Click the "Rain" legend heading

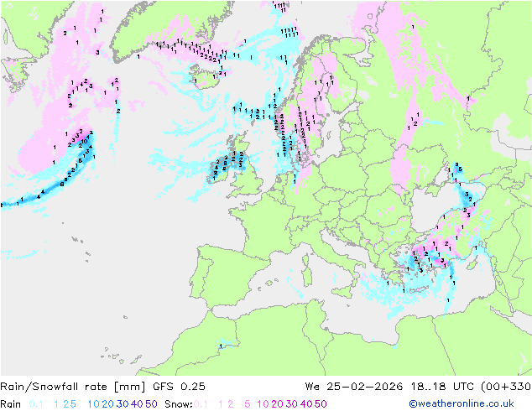(x=11, y=404)
